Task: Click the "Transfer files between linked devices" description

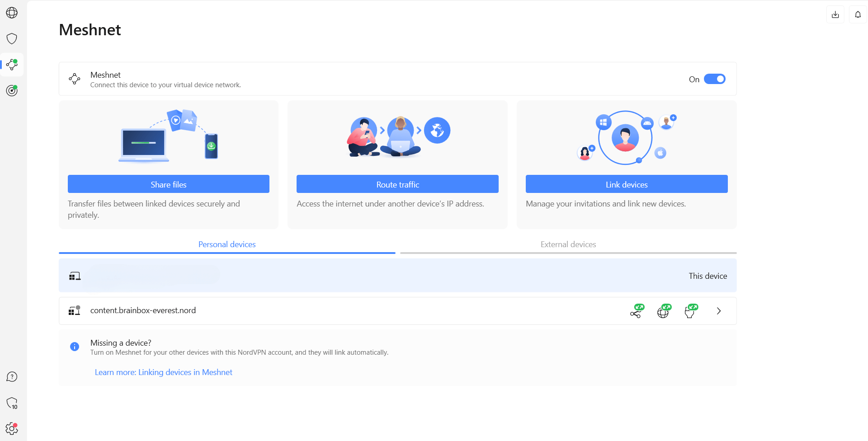Action: 154,209
